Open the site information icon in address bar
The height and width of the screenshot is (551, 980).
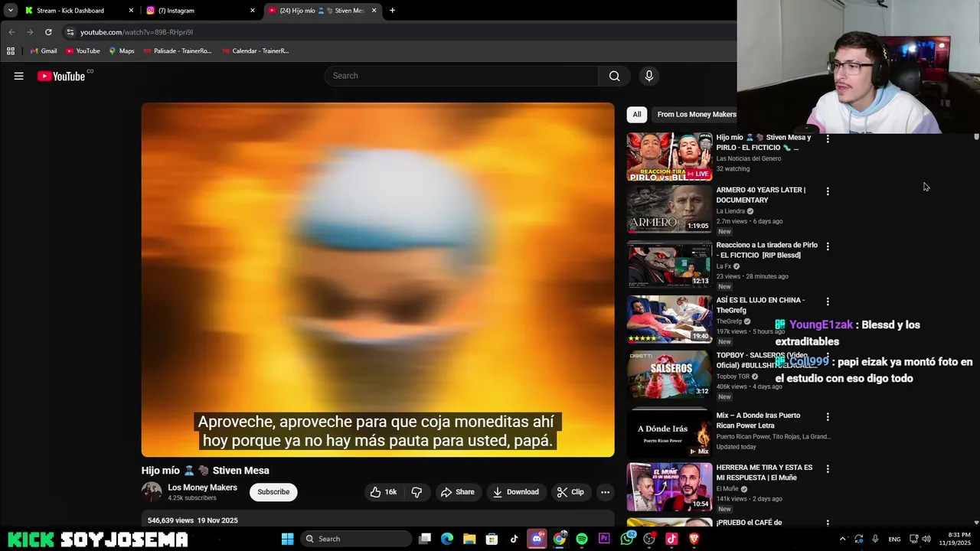click(x=70, y=32)
